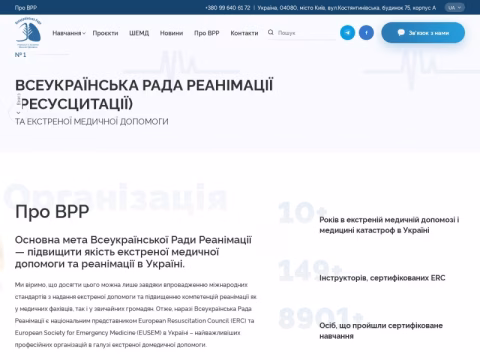The height and width of the screenshot is (360, 480).
Task: Click Осіб, що пройшли сертифіковане навчання text
Action: [x=381, y=331]
